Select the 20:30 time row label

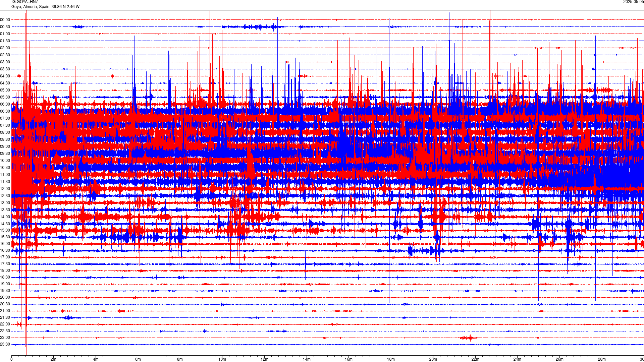[5, 304]
